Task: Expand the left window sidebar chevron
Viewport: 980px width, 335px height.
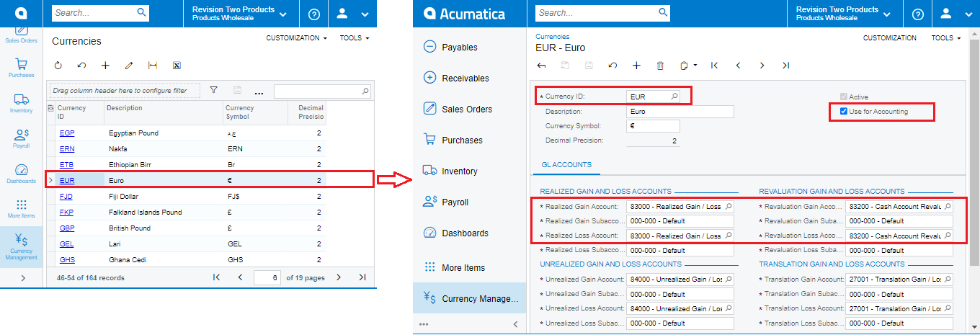Action: click(x=22, y=277)
